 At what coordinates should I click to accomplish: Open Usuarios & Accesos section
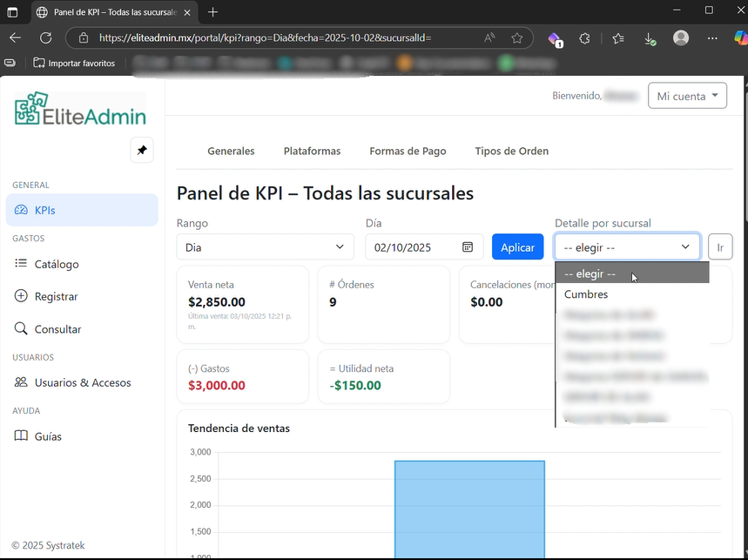pos(82,382)
